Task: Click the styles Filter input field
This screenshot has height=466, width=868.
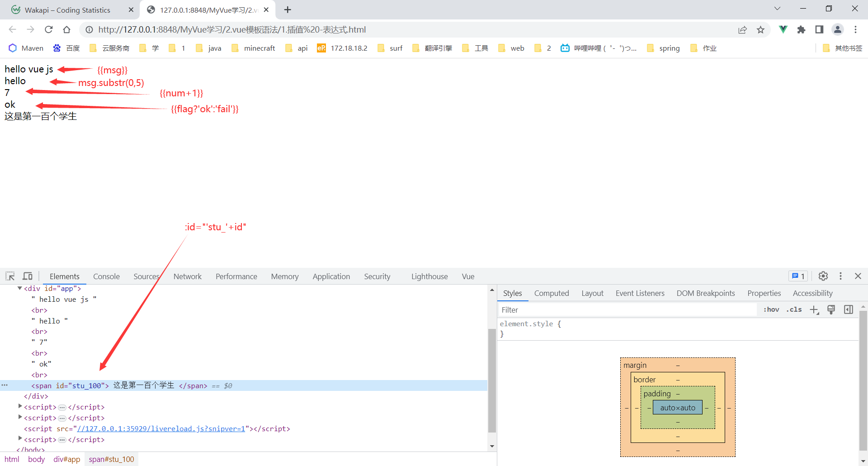Action: click(x=627, y=310)
